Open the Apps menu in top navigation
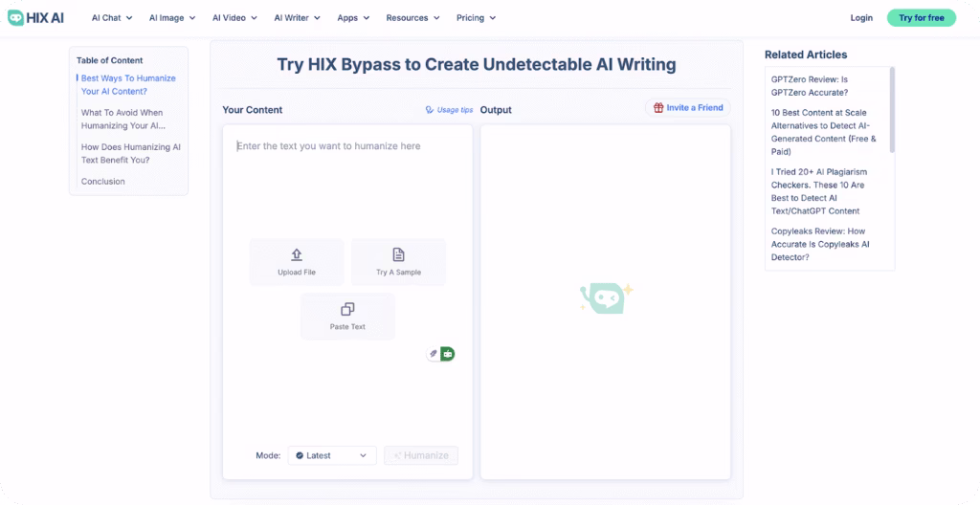Screen dimensions: 980x505 (353, 18)
